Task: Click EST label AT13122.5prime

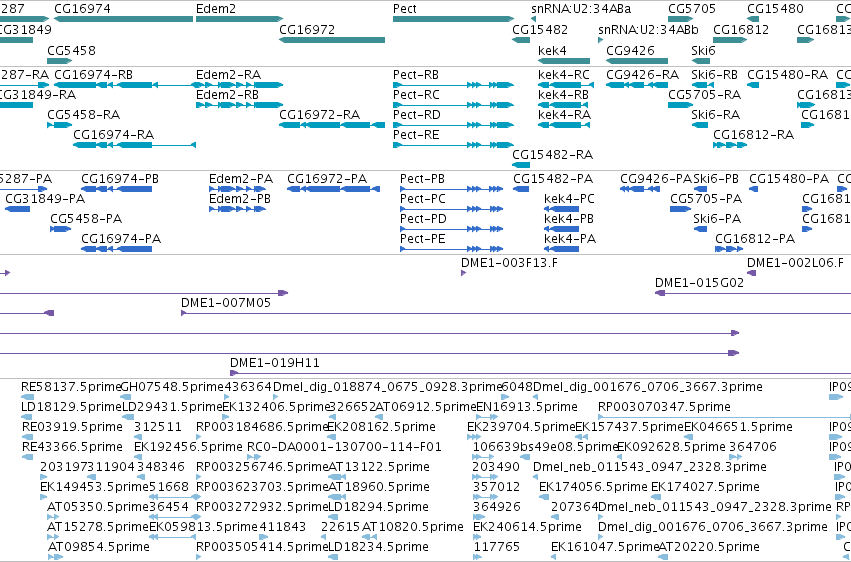Action: pos(379,467)
